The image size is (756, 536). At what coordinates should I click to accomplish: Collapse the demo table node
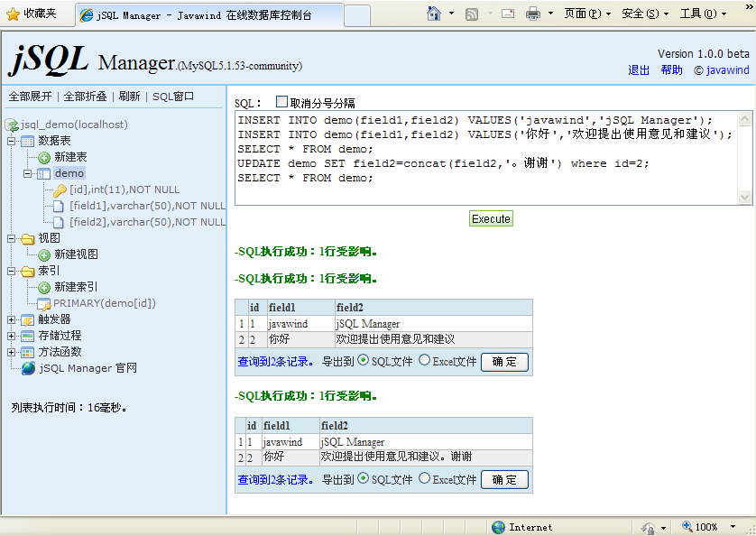27,173
